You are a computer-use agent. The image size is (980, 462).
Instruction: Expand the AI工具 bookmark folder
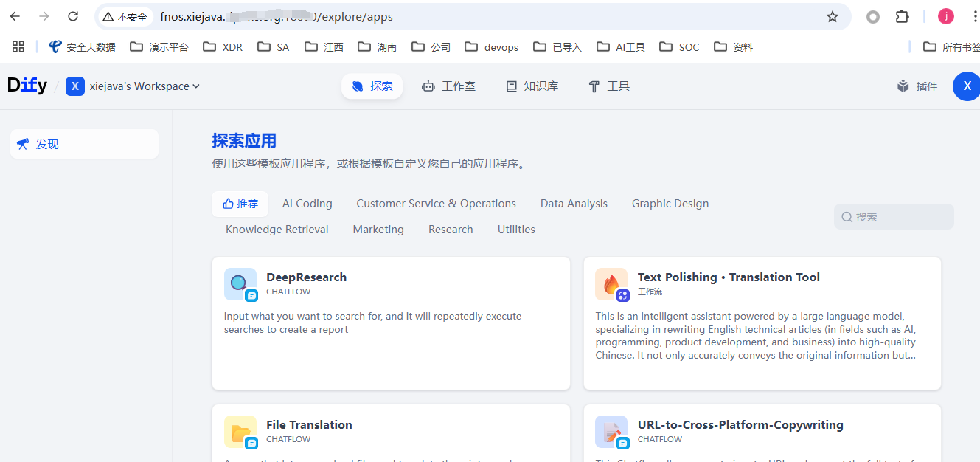tap(621, 47)
